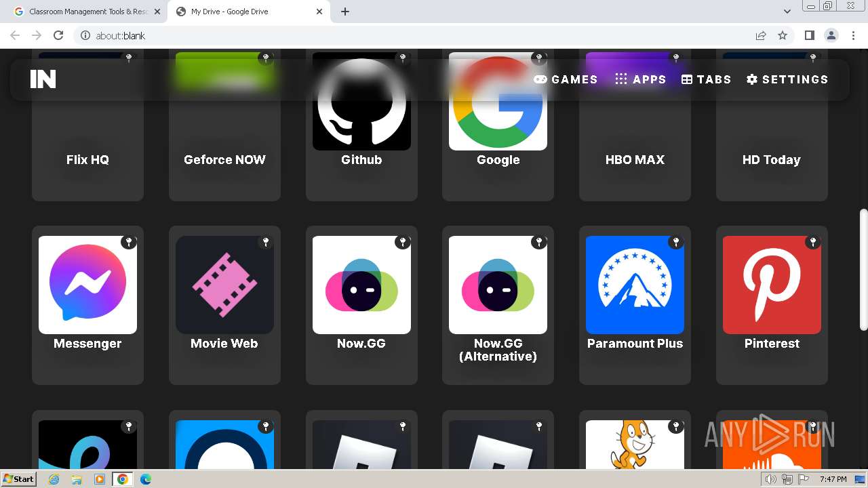
Task: Click the 7:47 PM system clock
Action: tap(833, 479)
